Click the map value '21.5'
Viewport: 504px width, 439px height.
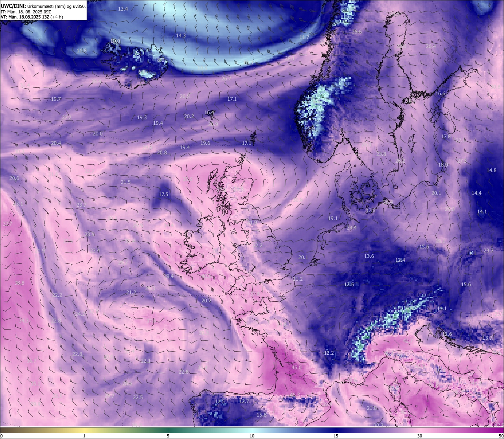coord(126,182)
